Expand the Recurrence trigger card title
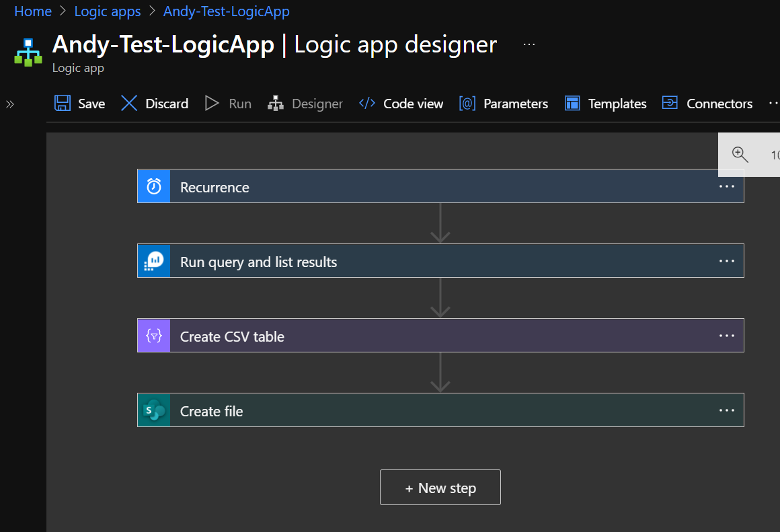Viewport: 780px width, 532px height. [214, 187]
